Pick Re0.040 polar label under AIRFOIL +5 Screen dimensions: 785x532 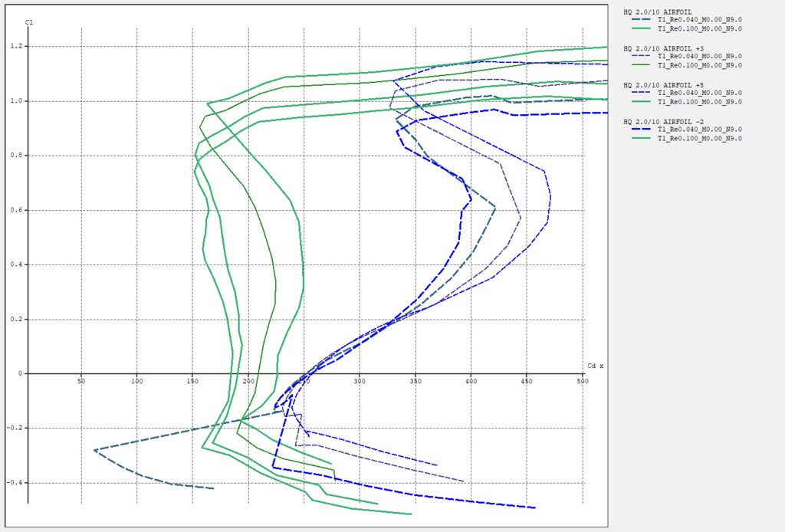699,94
